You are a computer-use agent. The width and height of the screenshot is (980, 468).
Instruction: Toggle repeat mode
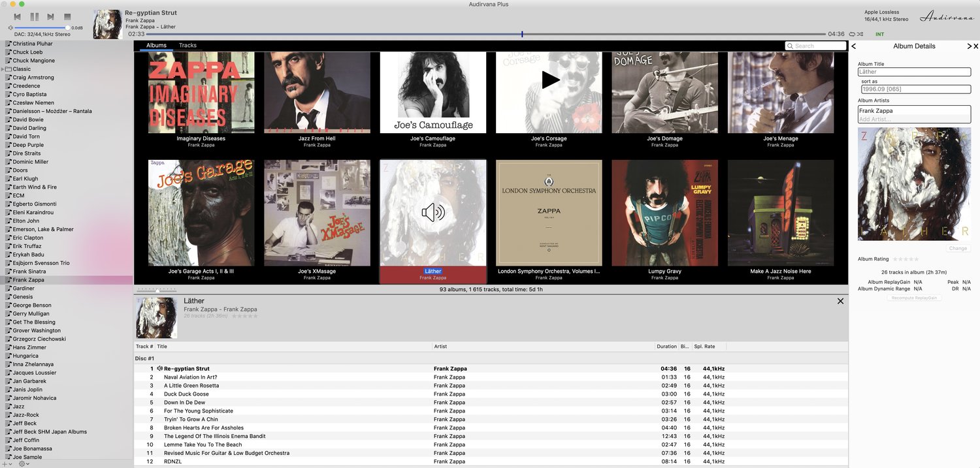(x=853, y=34)
